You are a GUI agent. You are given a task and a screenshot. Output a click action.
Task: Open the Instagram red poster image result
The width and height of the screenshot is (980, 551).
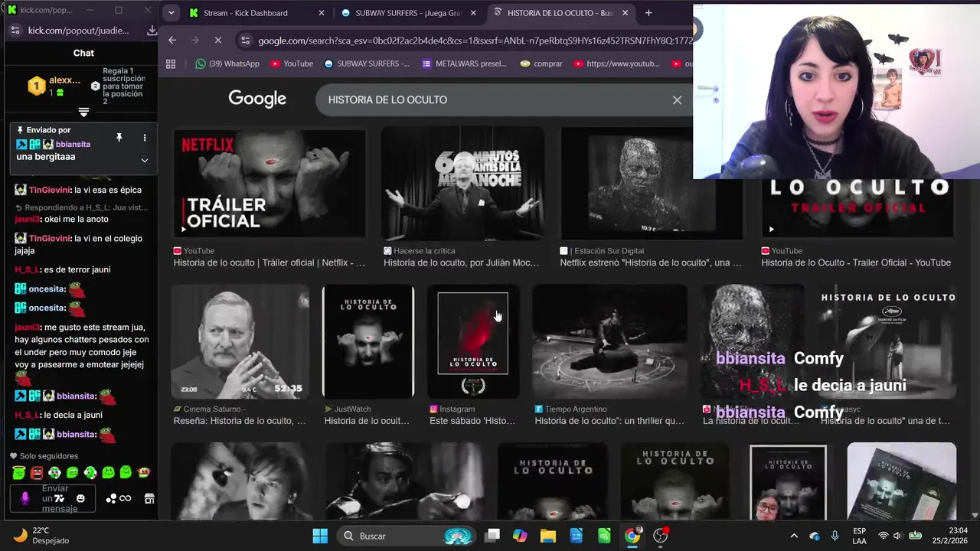pyautogui.click(x=472, y=342)
